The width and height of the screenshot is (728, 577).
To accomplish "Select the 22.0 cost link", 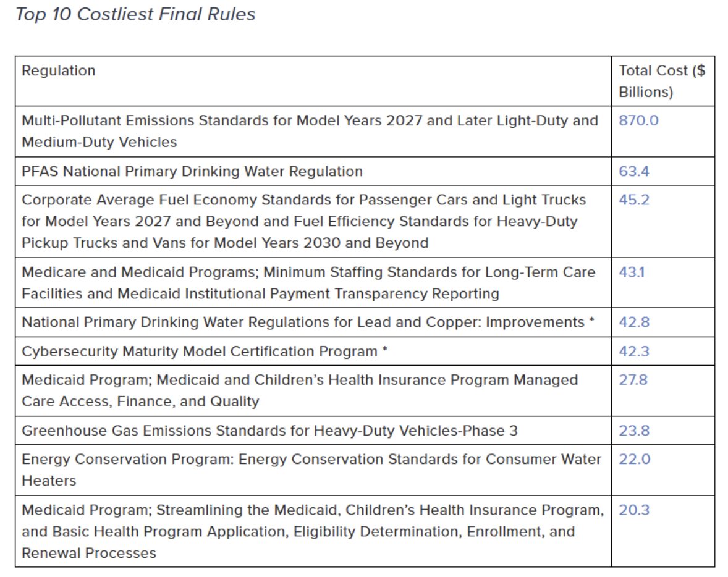I will (x=634, y=460).
